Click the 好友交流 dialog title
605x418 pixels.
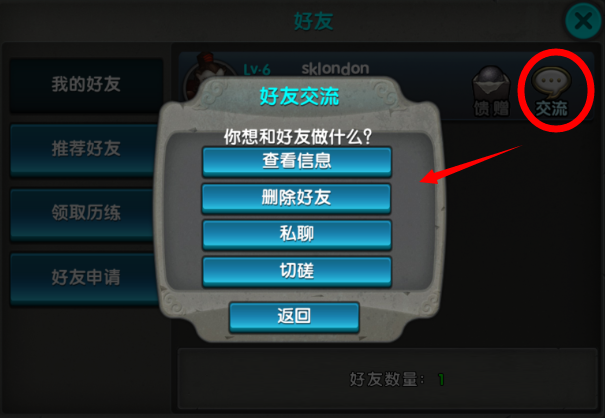pos(299,96)
